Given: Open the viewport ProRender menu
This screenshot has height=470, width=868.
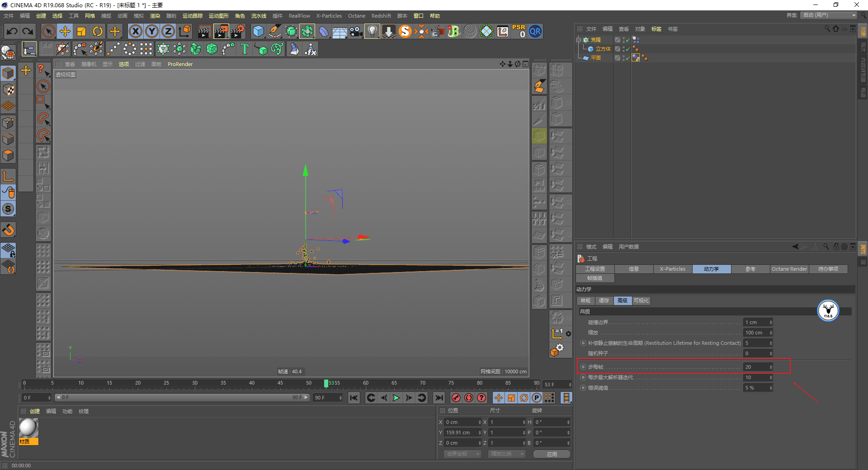Looking at the screenshot, I should click(x=180, y=64).
